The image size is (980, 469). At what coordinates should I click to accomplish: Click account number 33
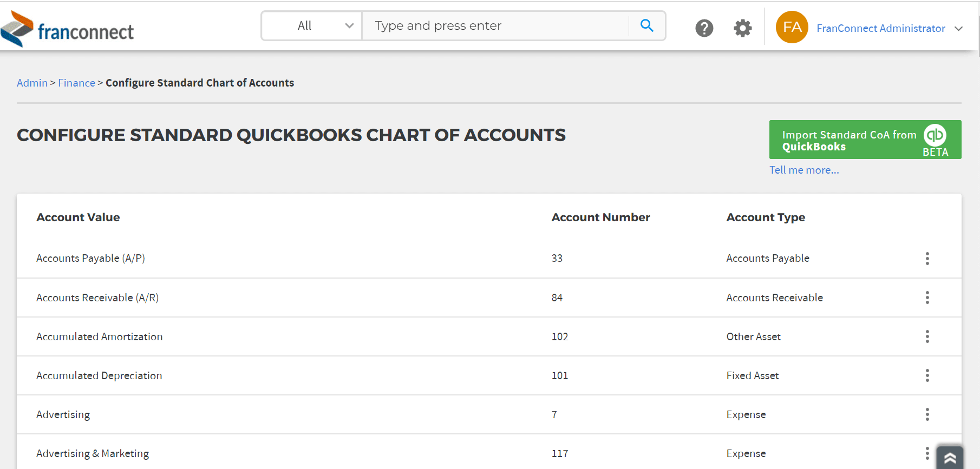557,258
